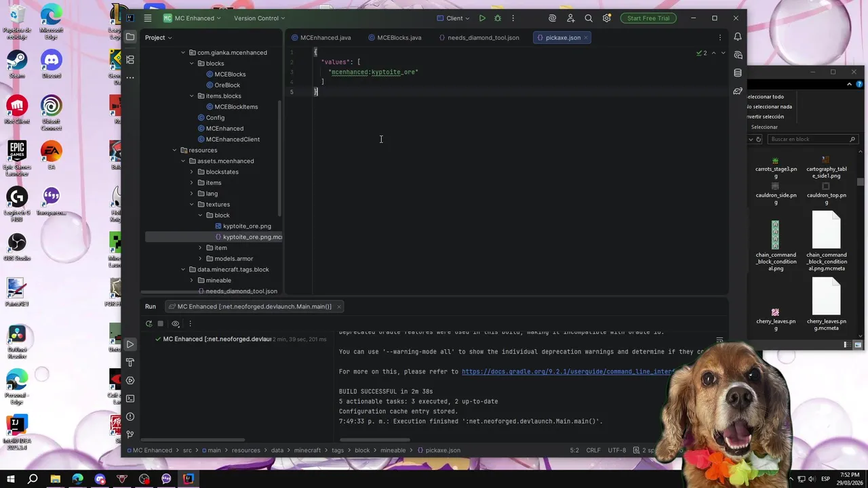Open Version Control dropdown
This screenshot has height=488, width=868.
click(259, 18)
